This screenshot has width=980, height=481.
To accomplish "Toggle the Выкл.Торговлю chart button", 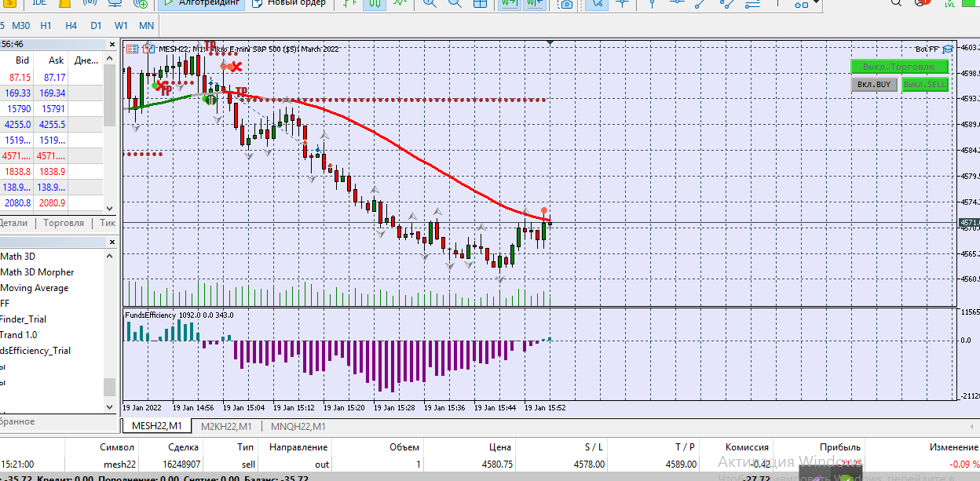I will point(899,67).
